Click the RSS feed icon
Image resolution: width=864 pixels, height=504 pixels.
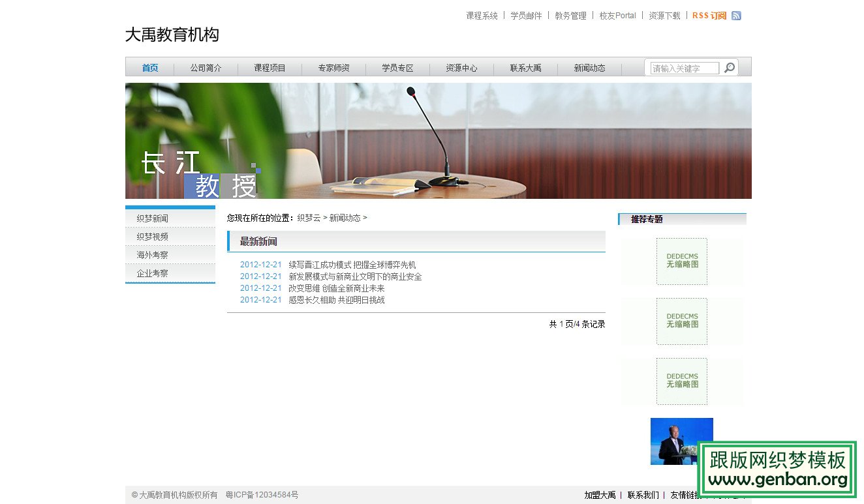(x=736, y=15)
